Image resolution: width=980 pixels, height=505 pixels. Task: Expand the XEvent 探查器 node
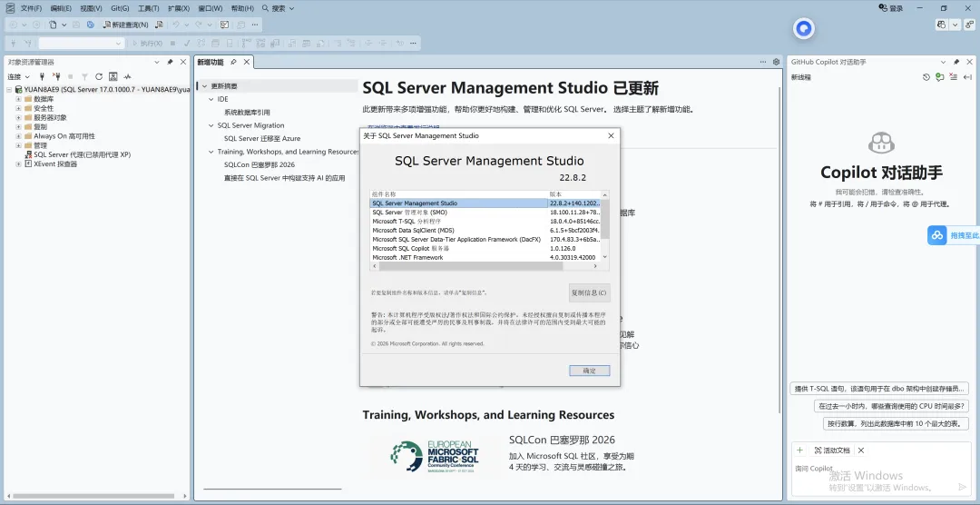pos(19,164)
